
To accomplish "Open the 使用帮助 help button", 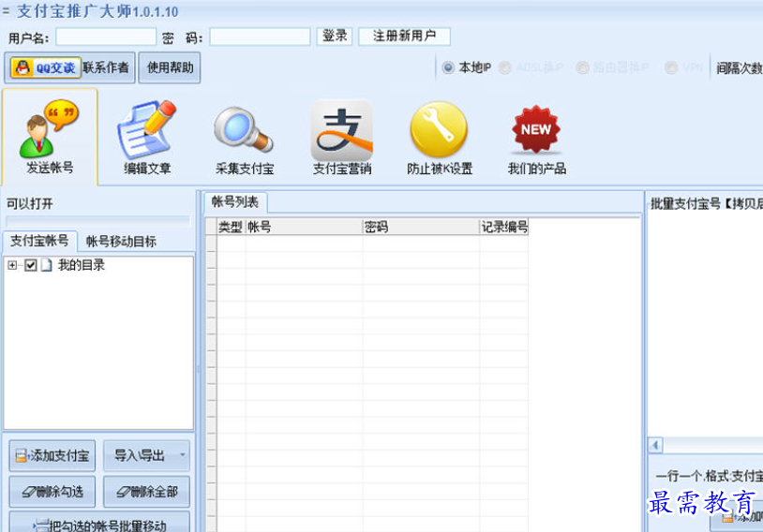I will coord(170,67).
